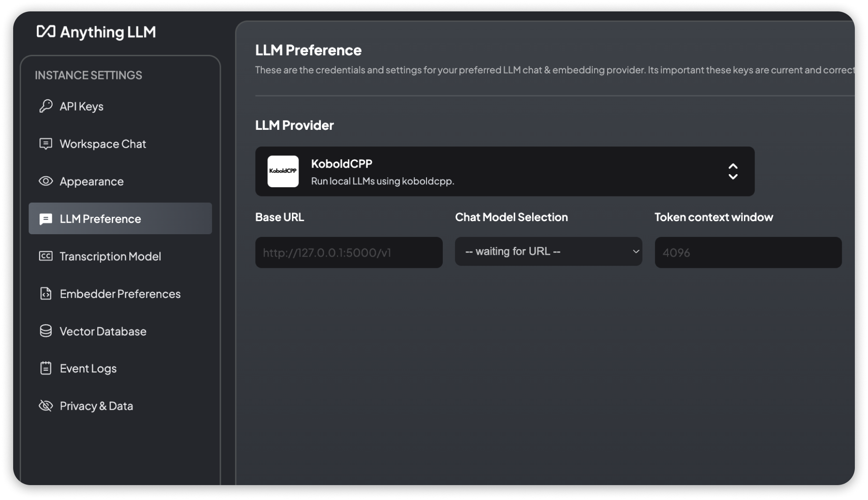Click the Token context window field
Viewport: 868px width, 500px height.
point(748,252)
